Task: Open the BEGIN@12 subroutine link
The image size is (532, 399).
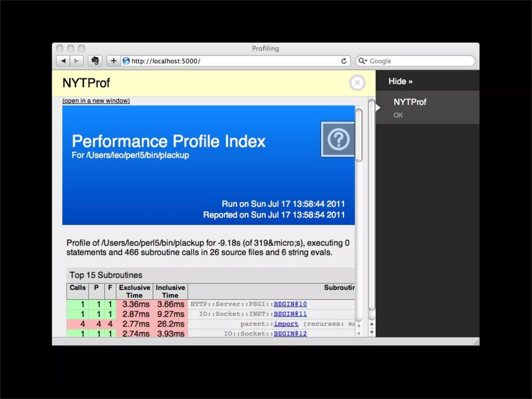Action: pos(290,334)
